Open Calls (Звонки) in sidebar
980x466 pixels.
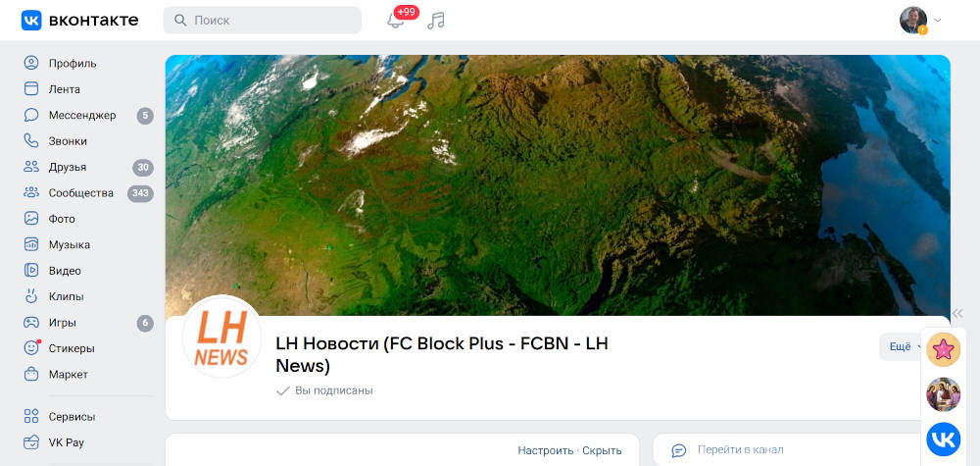pyautogui.click(x=87, y=141)
